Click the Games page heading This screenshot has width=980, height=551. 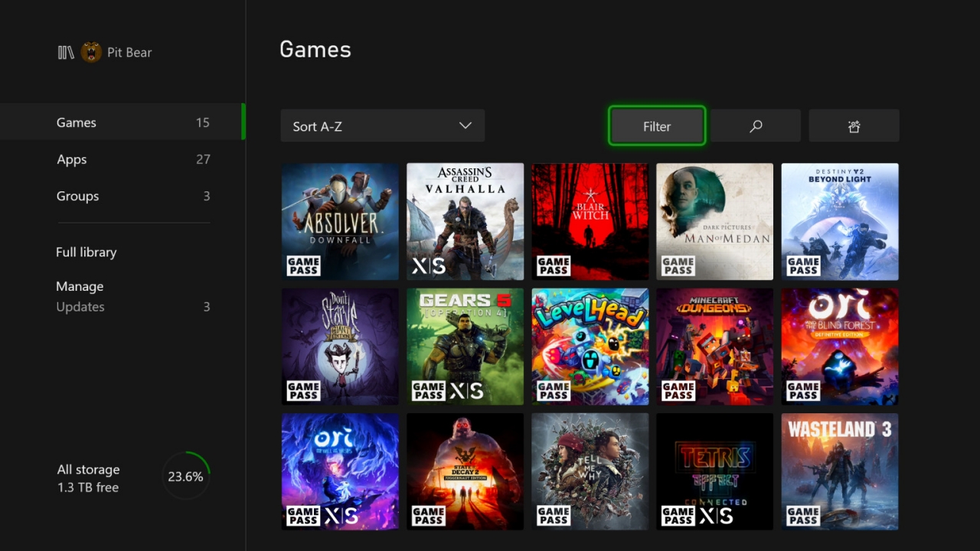pyautogui.click(x=315, y=50)
